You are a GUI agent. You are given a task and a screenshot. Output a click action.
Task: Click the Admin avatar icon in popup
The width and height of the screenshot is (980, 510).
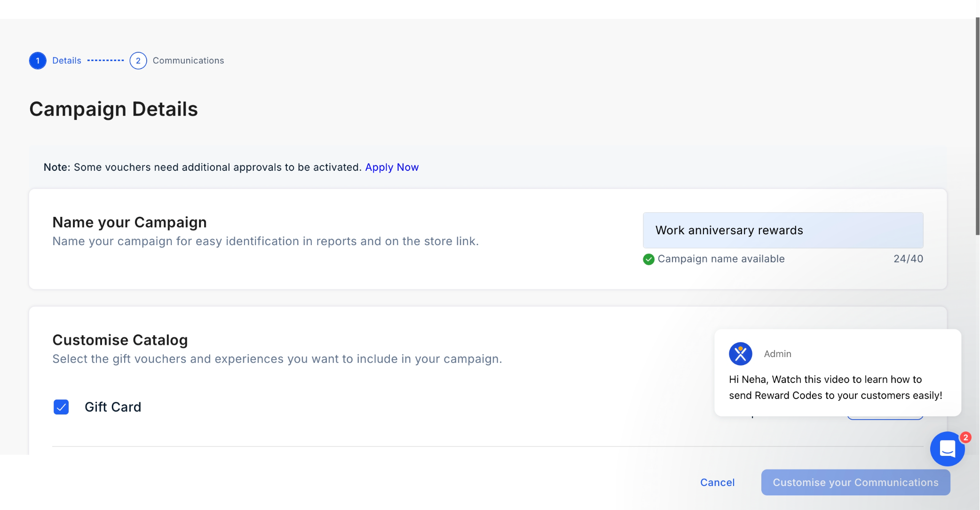tap(740, 354)
